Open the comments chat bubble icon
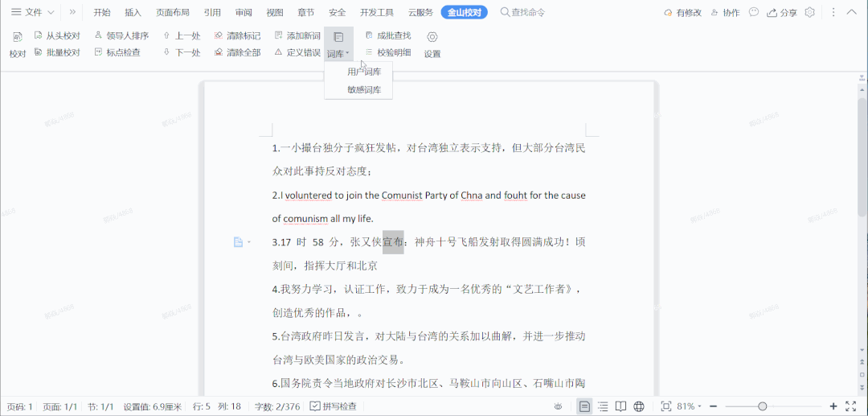The image size is (868, 416). 753,12
